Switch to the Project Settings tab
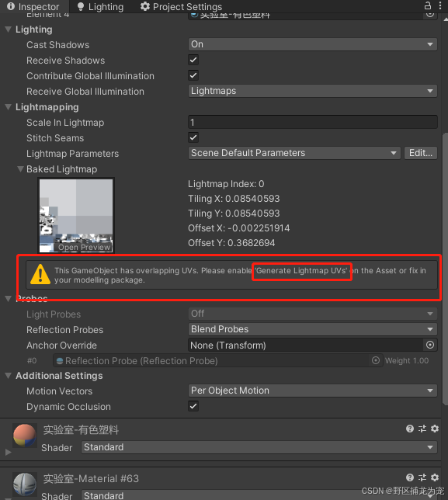Screen dimensions: 448x500 pos(181,6)
